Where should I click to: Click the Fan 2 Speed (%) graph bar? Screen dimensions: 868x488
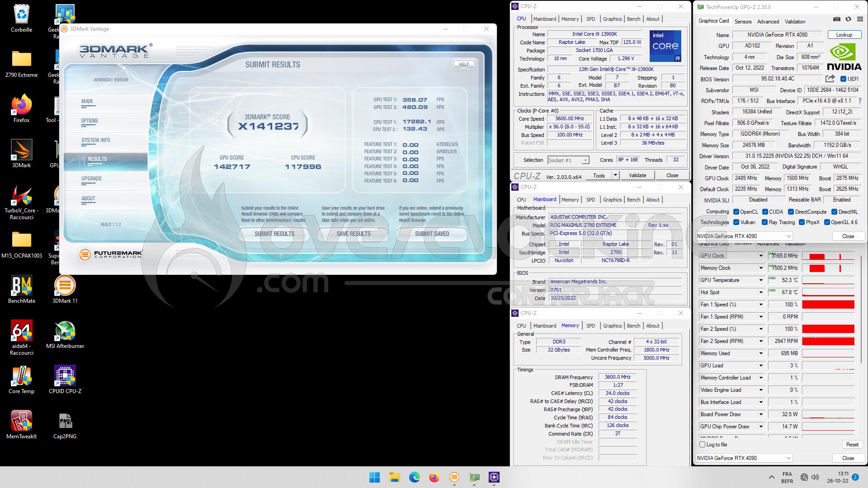coord(828,329)
